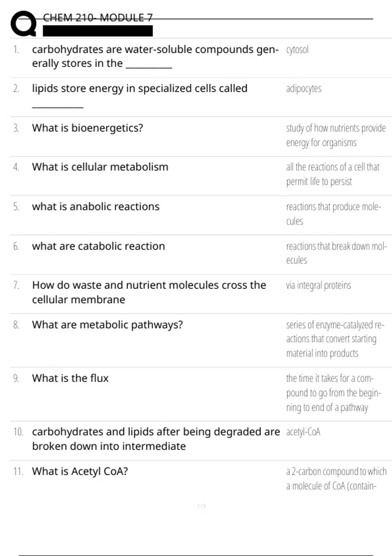392x556 pixels.
Task: Click the Q logo icon in header
Action: pyautogui.click(x=24, y=24)
